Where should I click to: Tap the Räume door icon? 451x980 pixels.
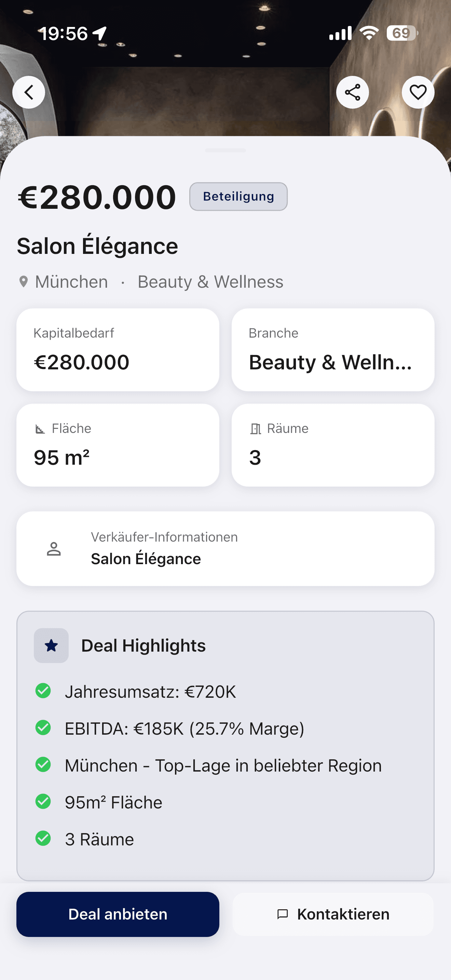255,429
